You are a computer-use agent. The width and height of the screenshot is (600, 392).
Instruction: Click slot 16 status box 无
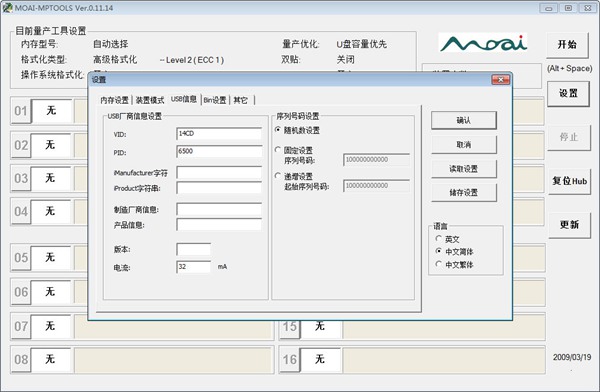click(320, 359)
